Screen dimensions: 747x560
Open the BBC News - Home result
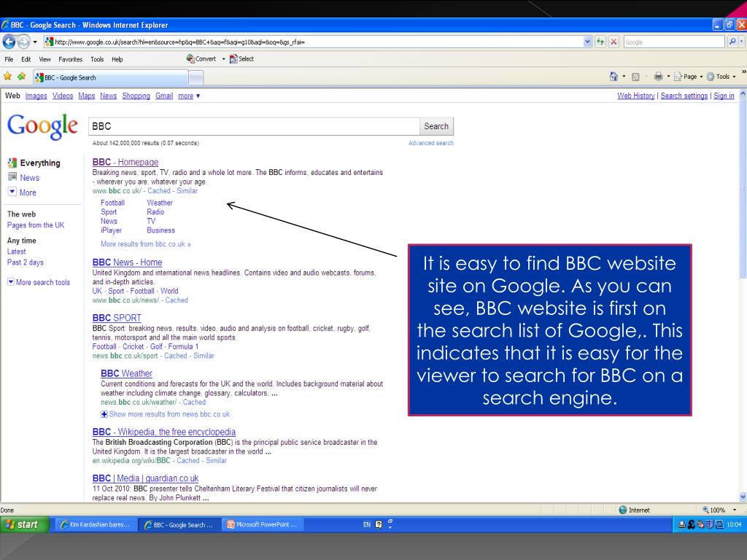(127, 262)
